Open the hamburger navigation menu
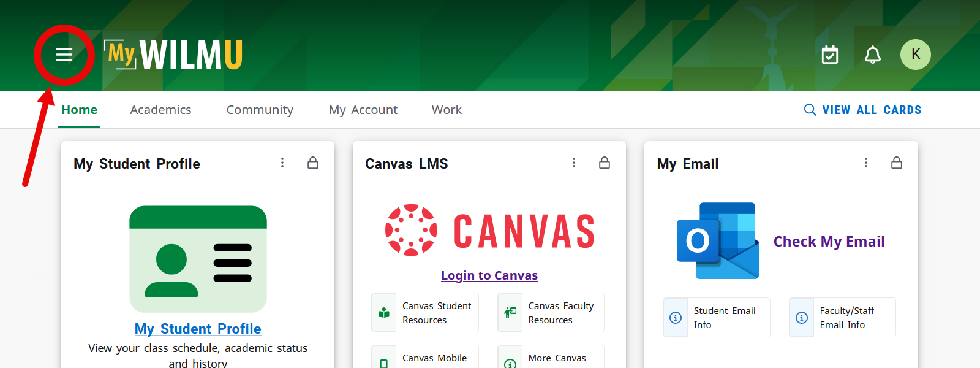This screenshot has height=368, width=980. pyautogui.click(x=64, y=55)
